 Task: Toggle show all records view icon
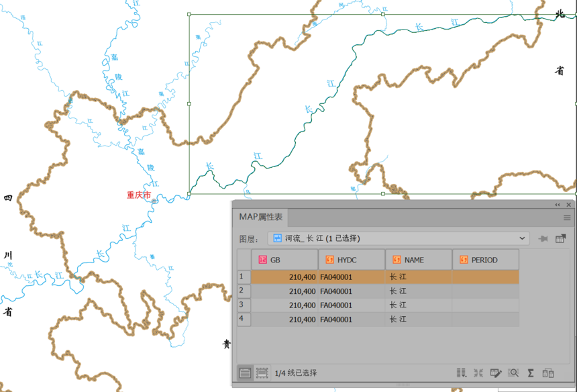245,373
